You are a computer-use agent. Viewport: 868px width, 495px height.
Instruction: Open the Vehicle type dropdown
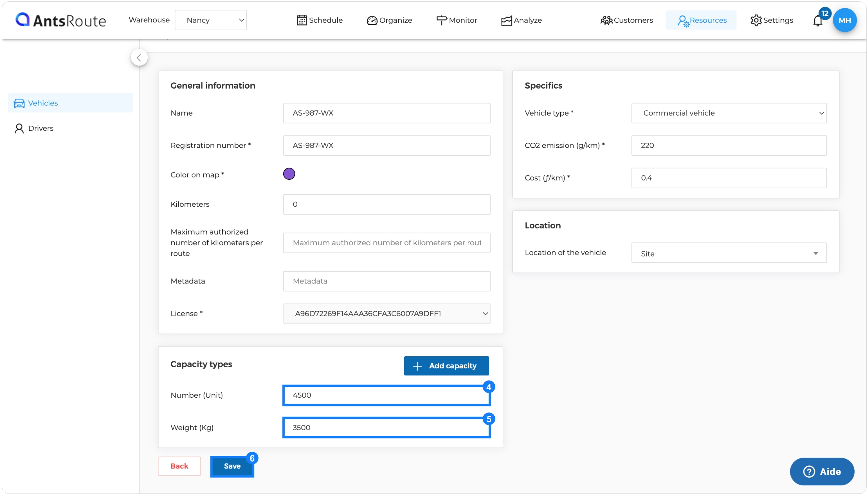(729, 113)
